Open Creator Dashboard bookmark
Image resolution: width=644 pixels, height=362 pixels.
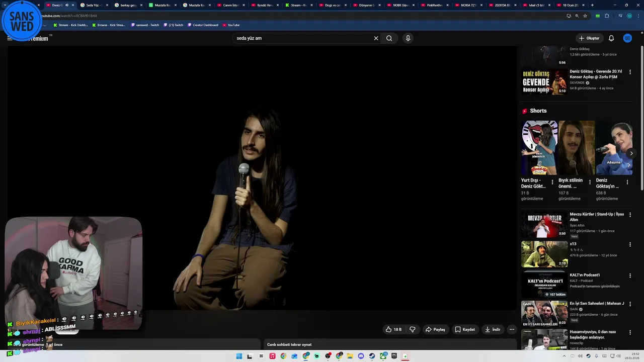pos(203,25)
